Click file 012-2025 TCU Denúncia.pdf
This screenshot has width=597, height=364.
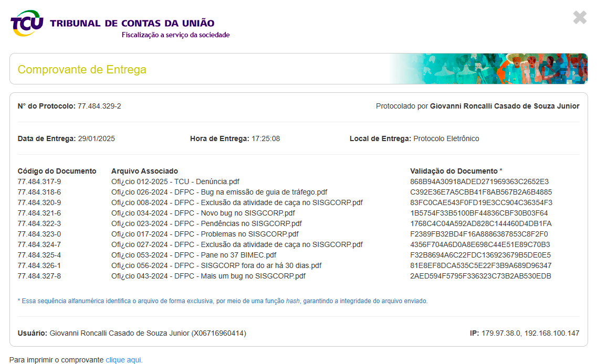coord(175,182)
